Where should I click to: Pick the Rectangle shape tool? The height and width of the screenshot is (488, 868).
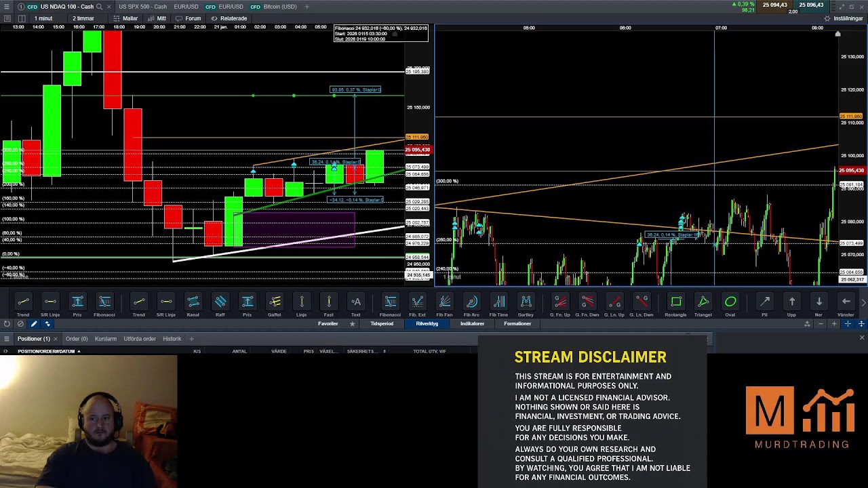[x=675, y=305]
